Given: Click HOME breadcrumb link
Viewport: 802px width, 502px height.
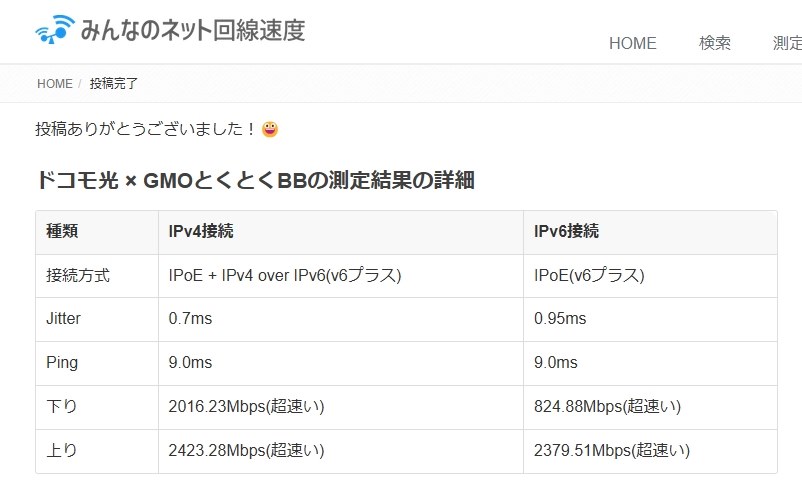Looking at the screenshot, I should click(x=55, y=83).
